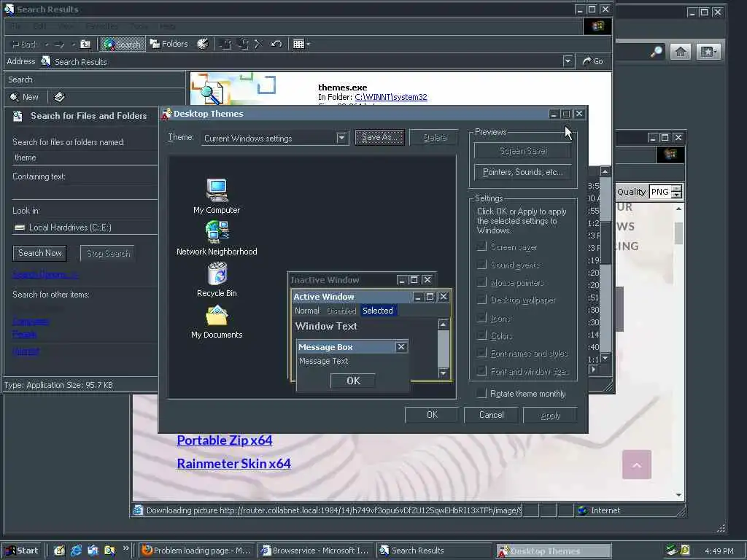Click Apply in Desktop Themes dialog
Screen dimensions: 747x560
[x=550, y=415]
